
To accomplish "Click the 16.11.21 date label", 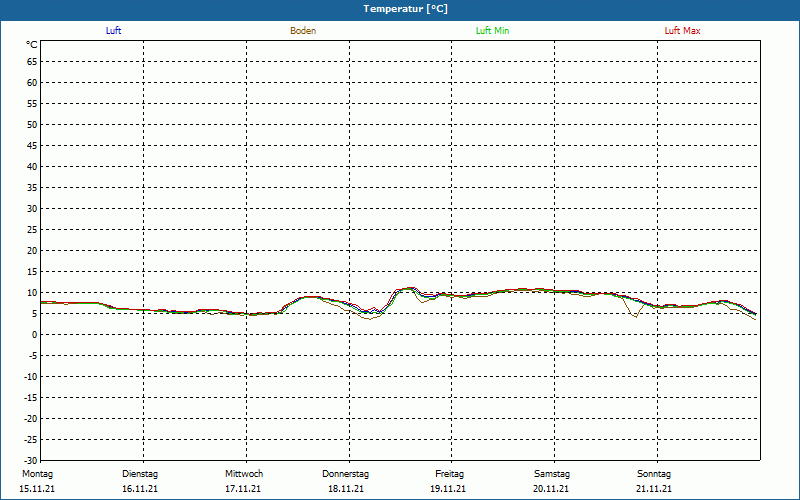I will [140, 489].
